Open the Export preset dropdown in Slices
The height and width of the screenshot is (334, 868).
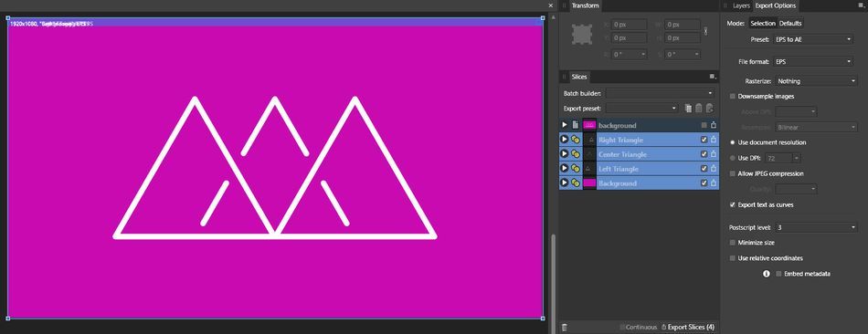click(641, 109)
